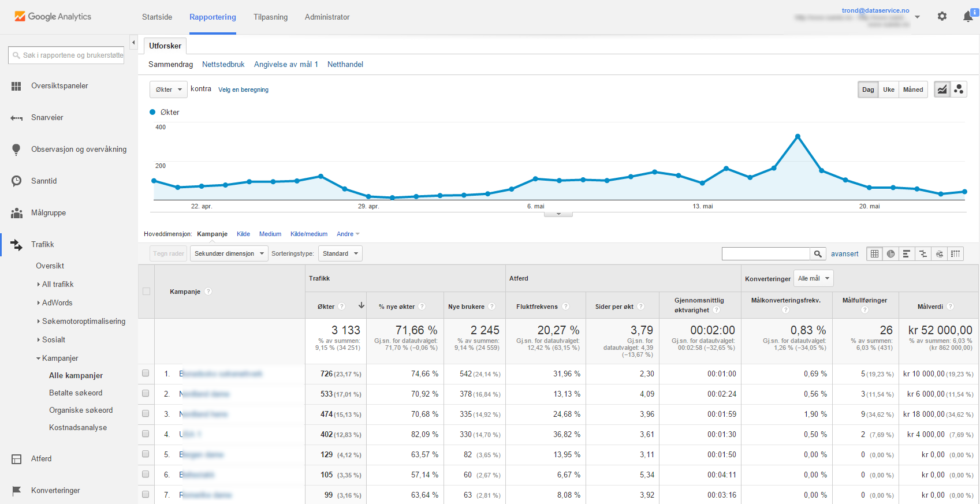Viewport: 980px width, 504px height.
Task: Open the settings gear icon
Action: click(942, 16)
